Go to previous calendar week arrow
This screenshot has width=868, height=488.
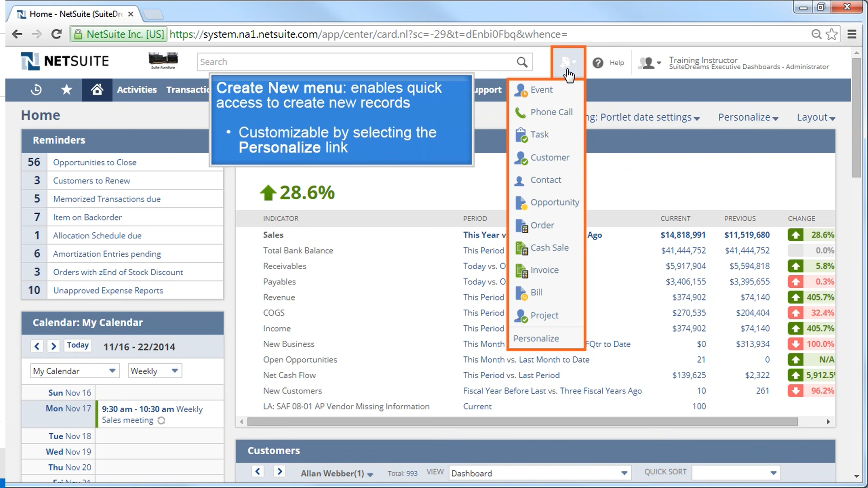click(37, 346)
